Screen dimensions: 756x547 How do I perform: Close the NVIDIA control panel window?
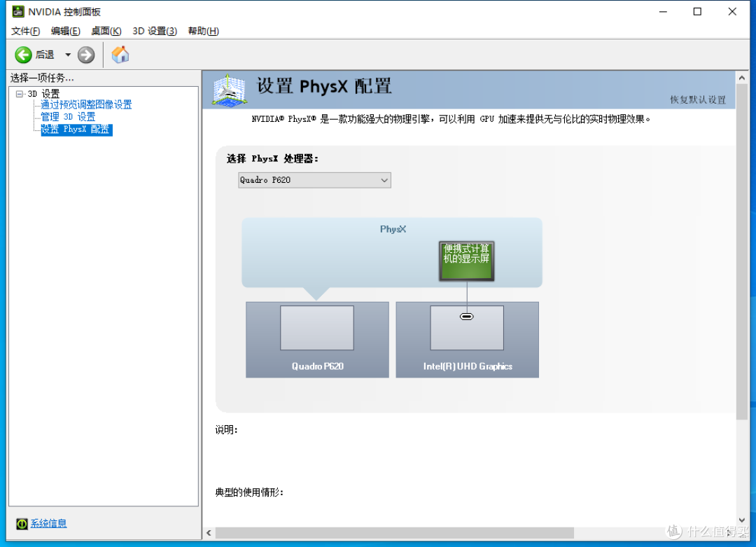(x=732, y=12)
